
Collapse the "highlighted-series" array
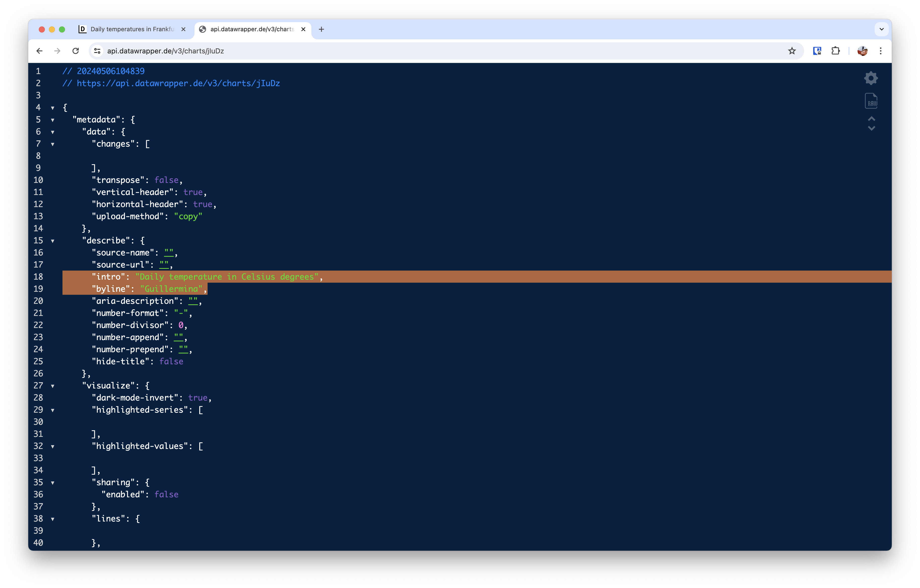[53, 410]
